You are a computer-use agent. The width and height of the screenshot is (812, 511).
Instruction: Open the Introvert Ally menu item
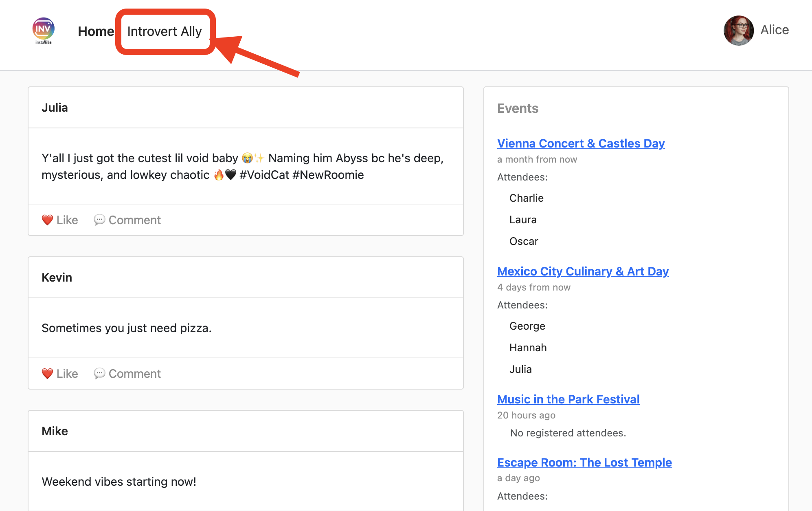point(165,31)
